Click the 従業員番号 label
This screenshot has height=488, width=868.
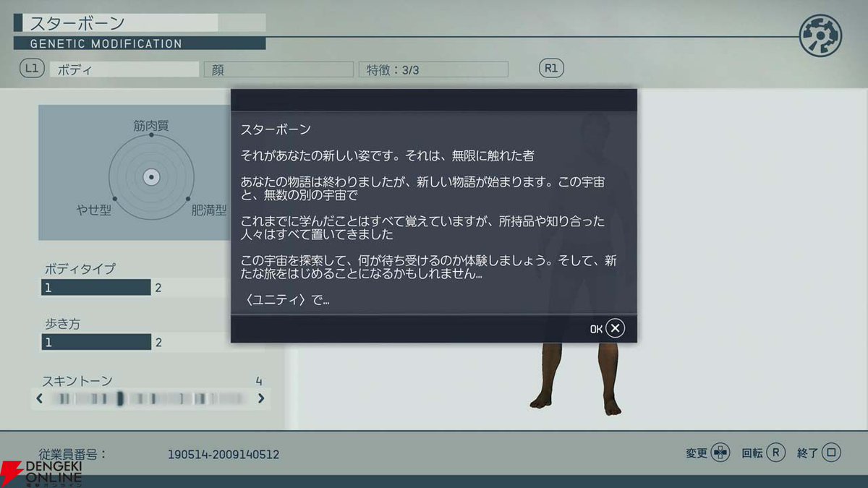[74, 454]
